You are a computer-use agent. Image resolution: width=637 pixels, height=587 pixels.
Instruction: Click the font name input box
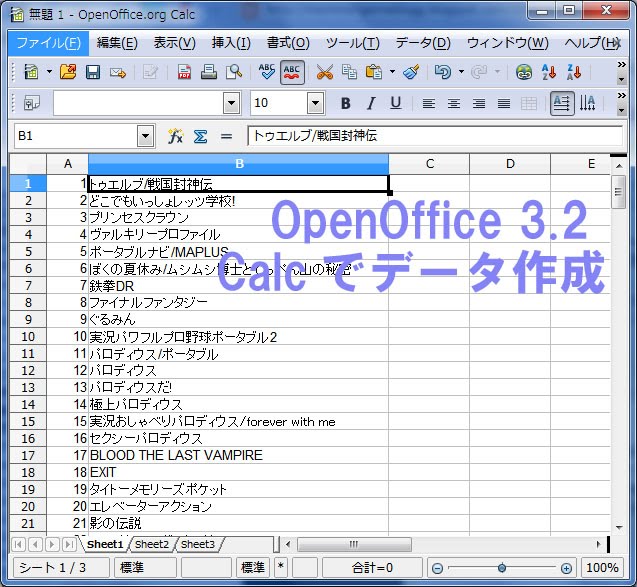pyautogui.click(x=138, y=103)
